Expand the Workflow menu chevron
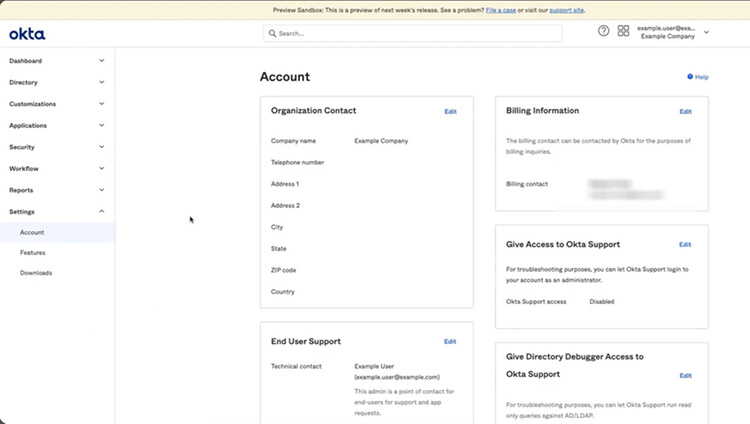This screenshot has width=750, height=424. tap(101, 168)
